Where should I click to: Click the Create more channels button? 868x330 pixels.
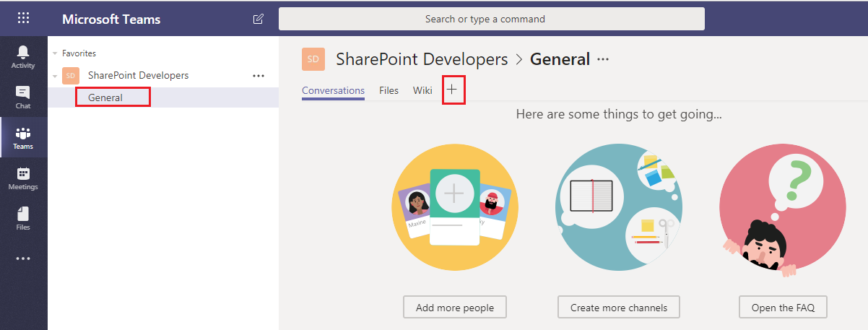[x=619, y=308]
